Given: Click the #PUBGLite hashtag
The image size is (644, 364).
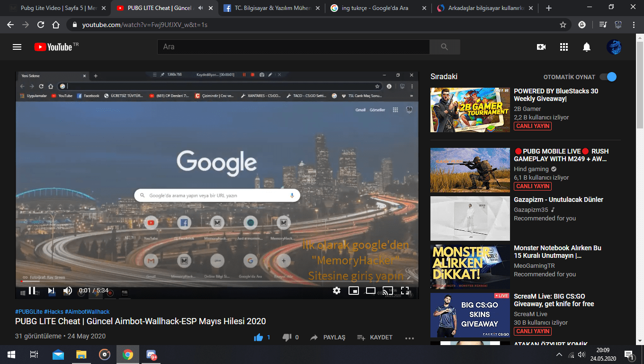Looking at the screenshot, I should [28, 312].
